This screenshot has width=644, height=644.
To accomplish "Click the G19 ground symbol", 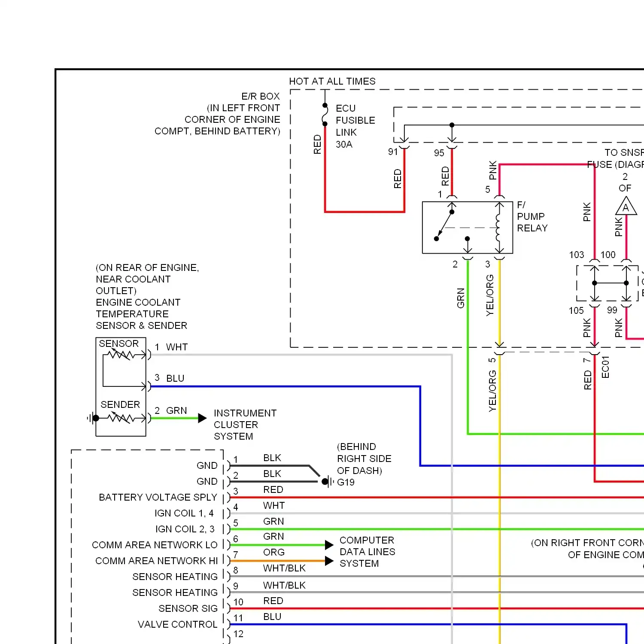I will coord(328,482).
